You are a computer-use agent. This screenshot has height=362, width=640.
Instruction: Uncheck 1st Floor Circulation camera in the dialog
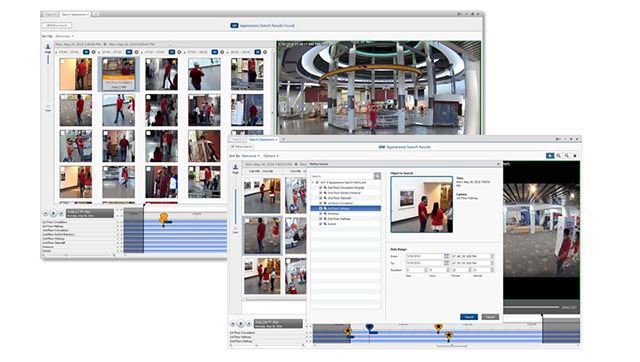point(321,203)
